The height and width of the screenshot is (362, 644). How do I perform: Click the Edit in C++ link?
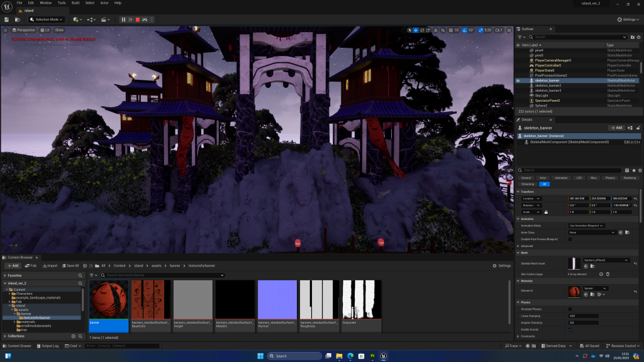(631, 142)
